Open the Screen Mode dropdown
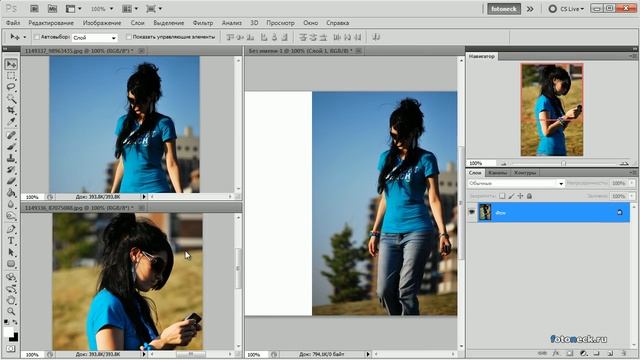 [x=154, y=9]
